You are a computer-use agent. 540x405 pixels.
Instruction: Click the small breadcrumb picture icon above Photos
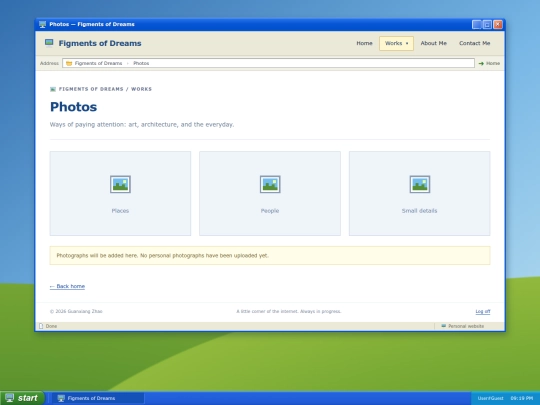click(x=53, y=89)
